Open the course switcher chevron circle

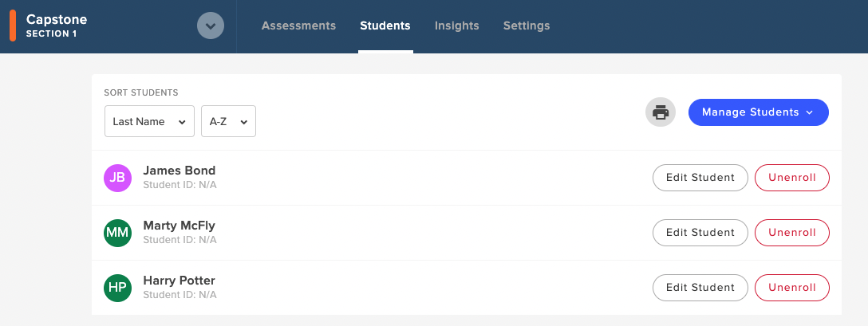[211, 26]
